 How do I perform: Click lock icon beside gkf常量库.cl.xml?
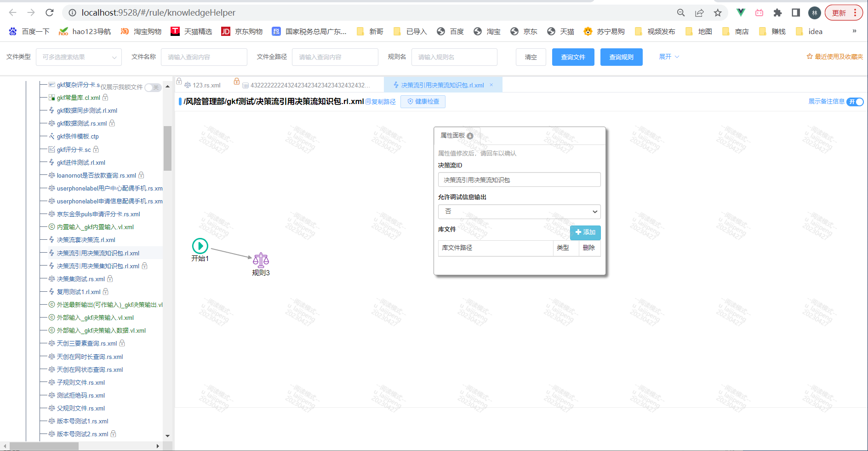[x=105, y=98]
